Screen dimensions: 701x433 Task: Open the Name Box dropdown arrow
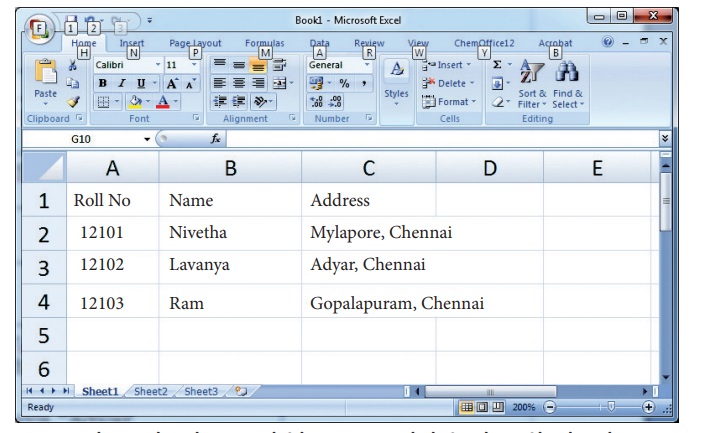pos(148,140)
